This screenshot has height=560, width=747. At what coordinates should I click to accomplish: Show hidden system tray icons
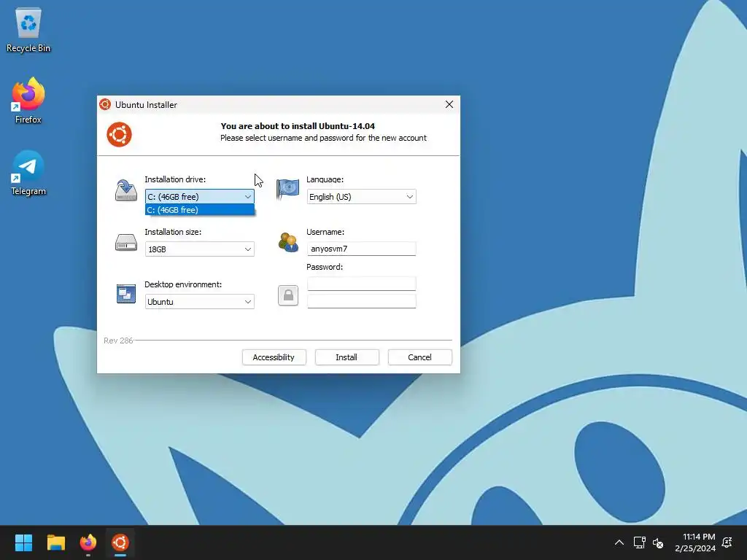coord(619,542)
